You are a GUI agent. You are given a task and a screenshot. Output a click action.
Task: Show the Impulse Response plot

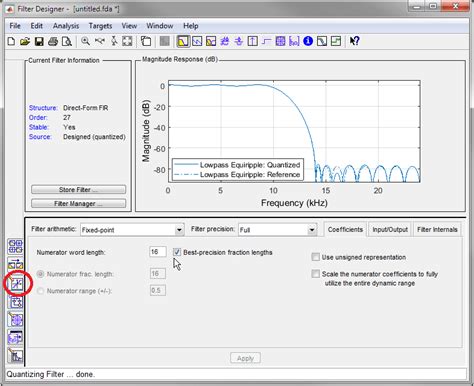[x=253, y=41]
